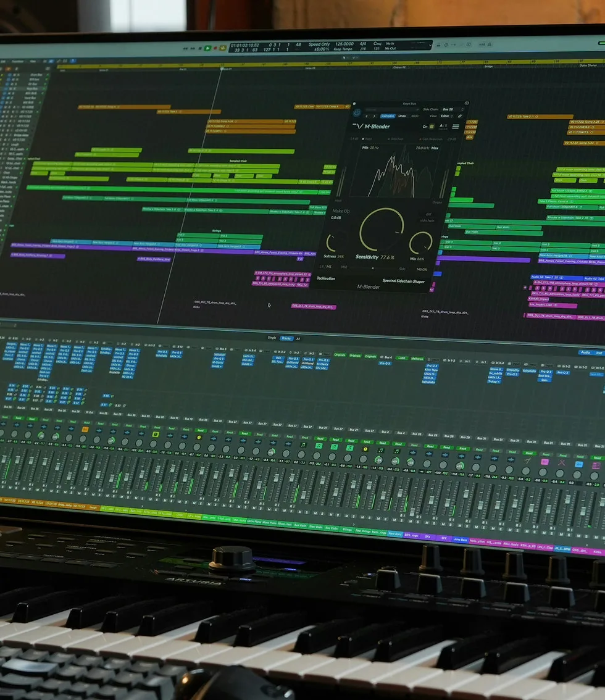Select the Single mixer view tab
The height and width of the screenshot is (700, 605).
pos(272,338)
